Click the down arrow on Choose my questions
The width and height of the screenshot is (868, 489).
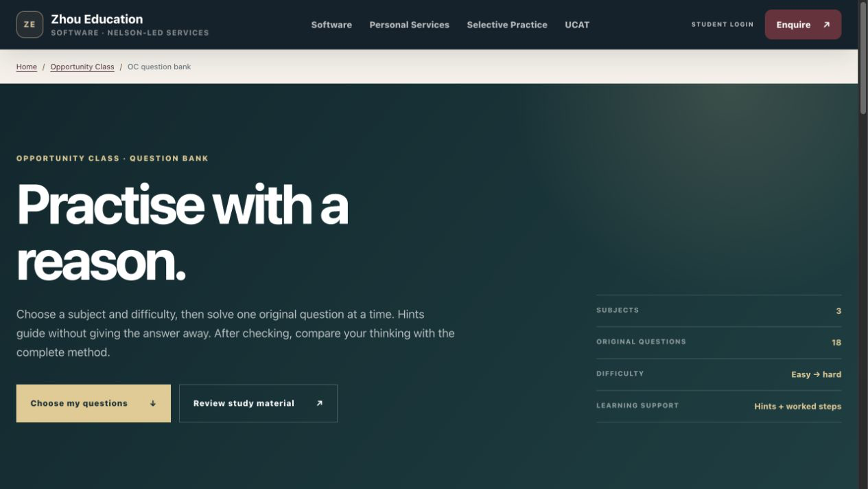(153, 403)
